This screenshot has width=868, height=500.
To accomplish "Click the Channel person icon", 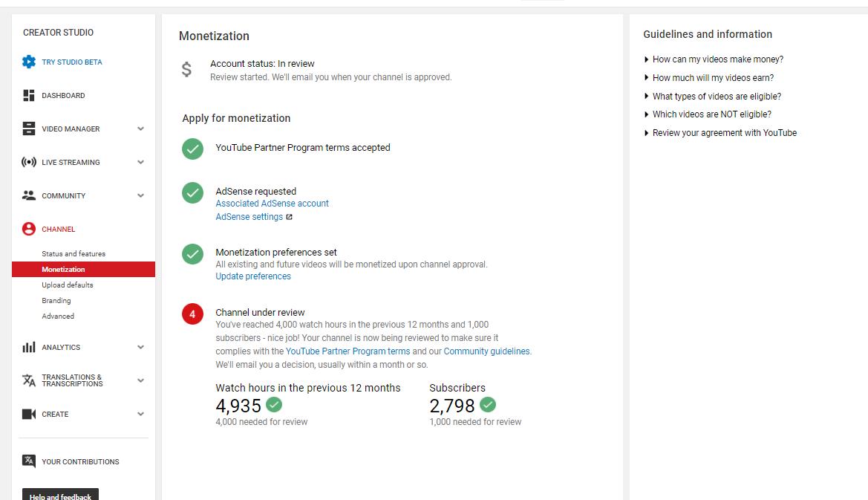I will pyautogui.click(x=29, y=229).
